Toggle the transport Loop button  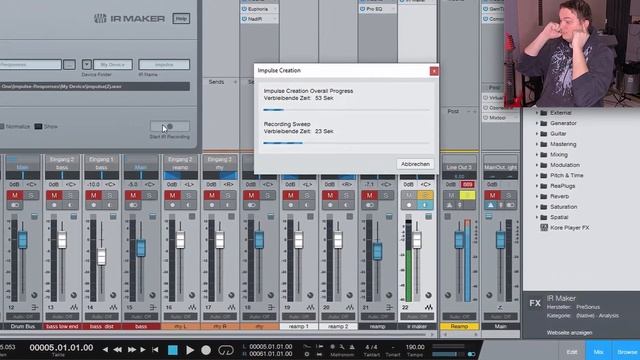click(226, 350)
